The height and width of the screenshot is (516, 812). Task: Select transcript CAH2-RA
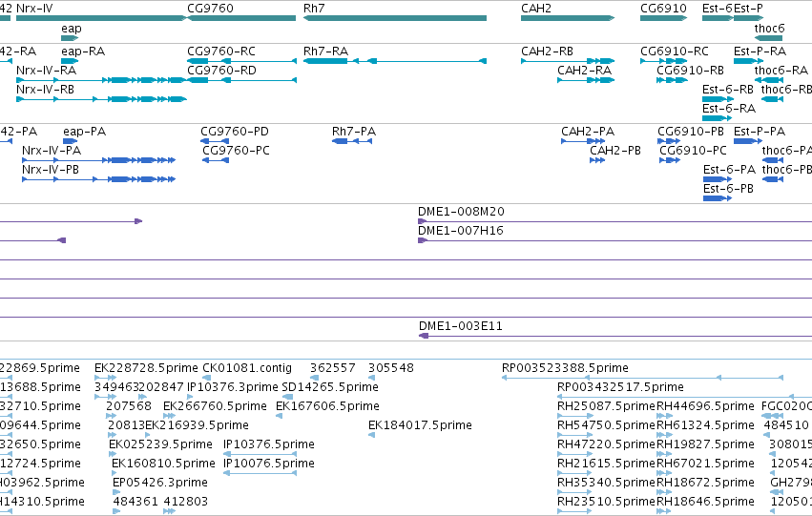[586, 80]
